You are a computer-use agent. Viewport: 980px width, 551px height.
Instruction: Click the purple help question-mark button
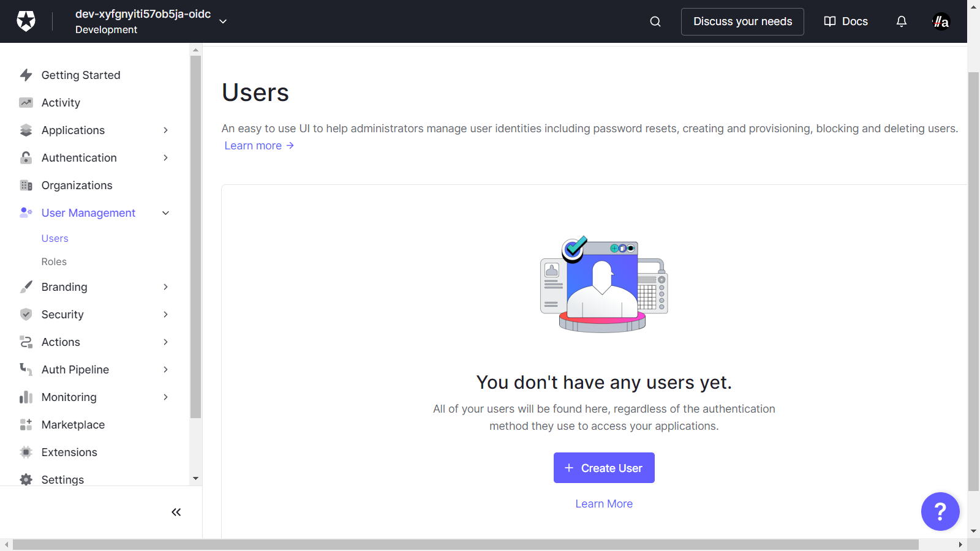tap(940, 511)
